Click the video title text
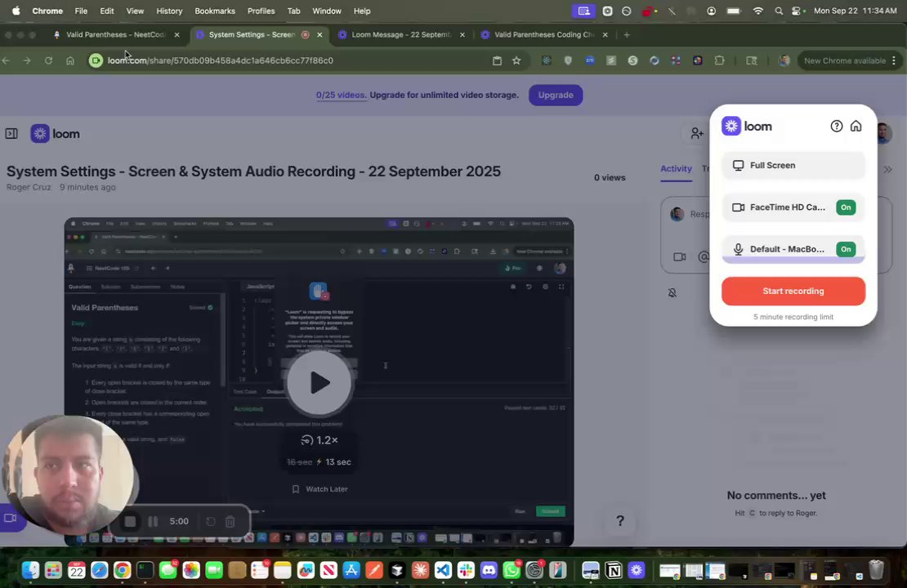 coord(253,171)
